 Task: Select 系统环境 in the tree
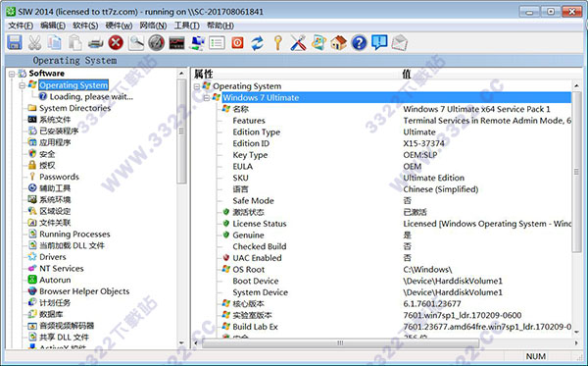[55, 200]
